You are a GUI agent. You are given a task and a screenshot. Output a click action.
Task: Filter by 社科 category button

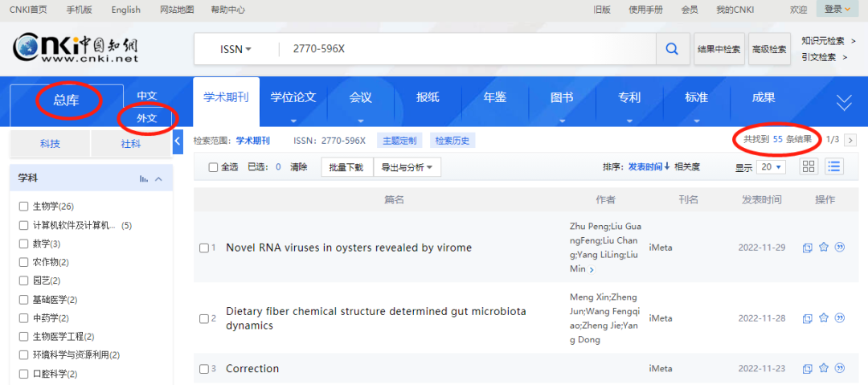pos(131,144)
